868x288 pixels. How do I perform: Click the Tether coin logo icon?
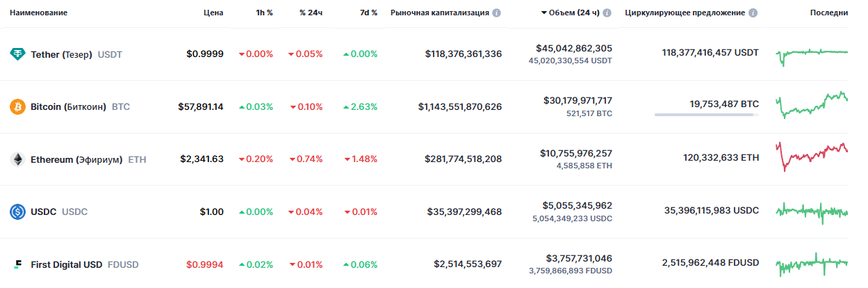pyautogui.click(x=17, y=54)
